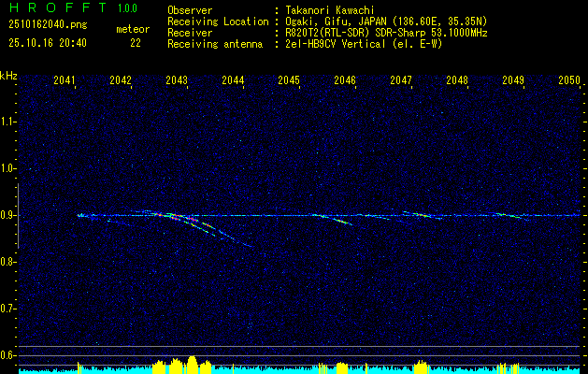Click the meteor count 22
The width and height of the screenshot is (588, 374).
(x=136, y=43)
